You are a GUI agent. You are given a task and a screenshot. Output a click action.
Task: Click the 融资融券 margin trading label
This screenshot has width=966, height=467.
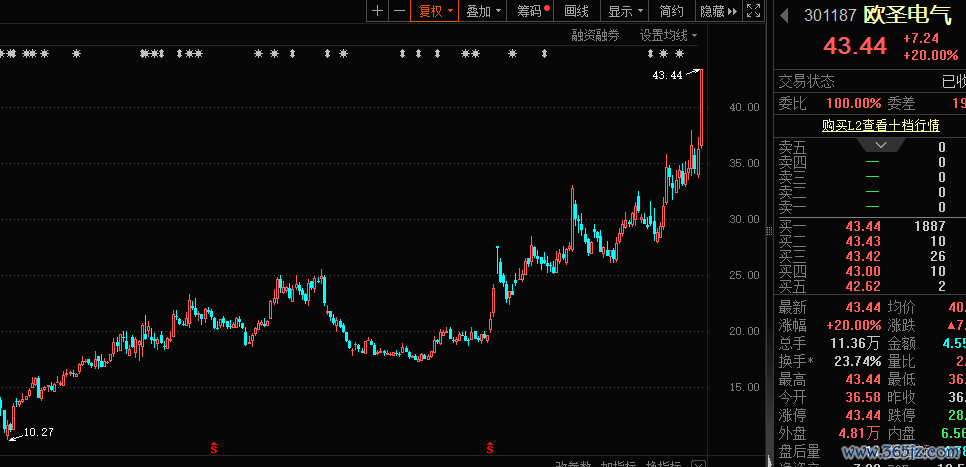coord(595,35)
